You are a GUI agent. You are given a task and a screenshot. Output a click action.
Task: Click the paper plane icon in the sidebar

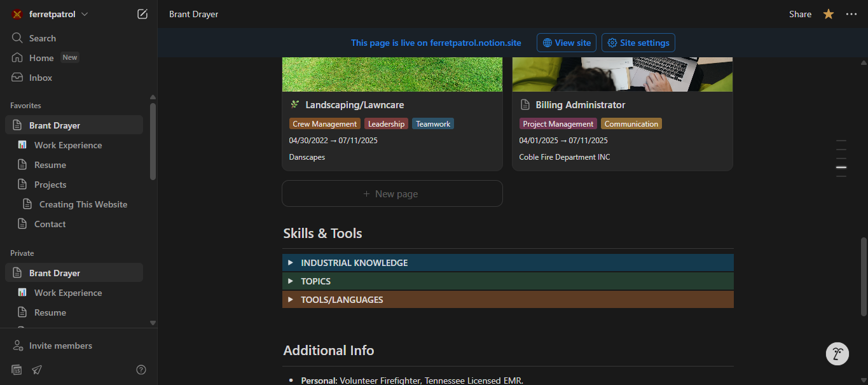tap(37, 370)
